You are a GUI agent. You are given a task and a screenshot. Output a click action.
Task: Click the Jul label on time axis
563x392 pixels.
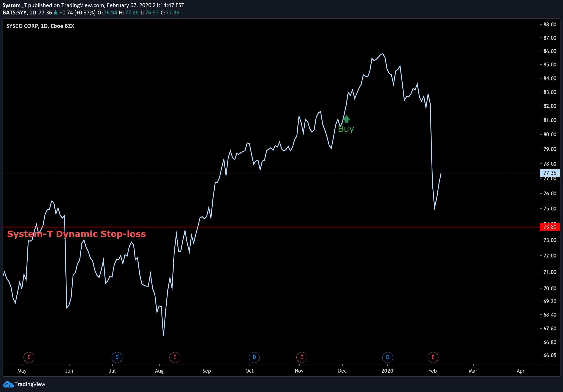[112, 371]
